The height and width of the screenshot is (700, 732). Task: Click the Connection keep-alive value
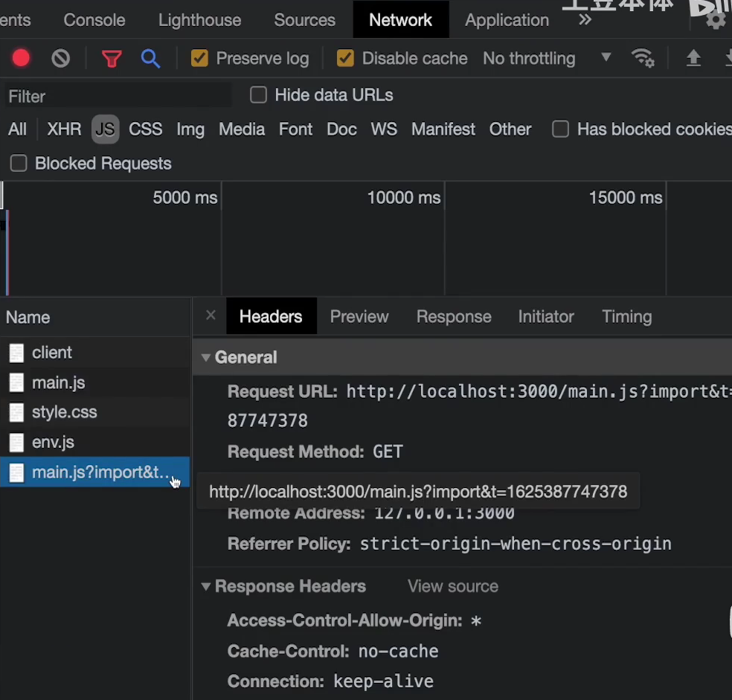(383, 681)
